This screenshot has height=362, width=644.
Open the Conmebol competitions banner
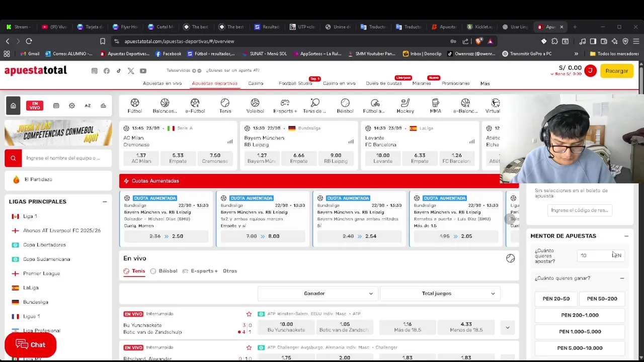(x=58, y=133)
